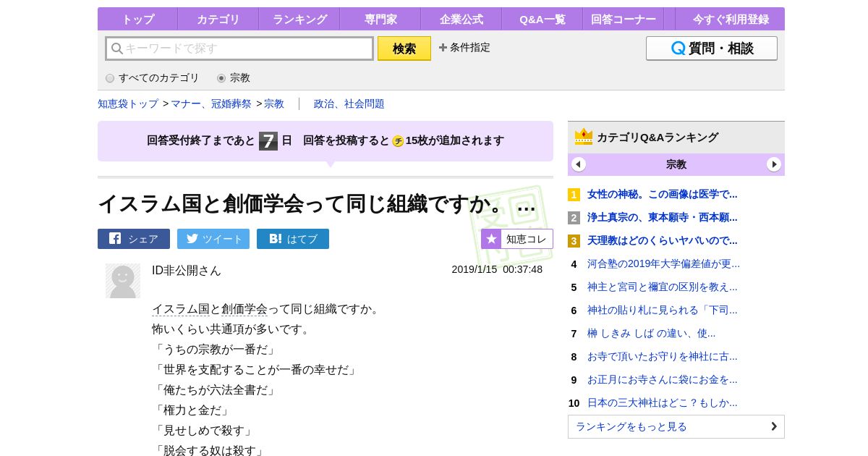
Task: Select the 宗教 radio button
Action: [x=221, y=78]
